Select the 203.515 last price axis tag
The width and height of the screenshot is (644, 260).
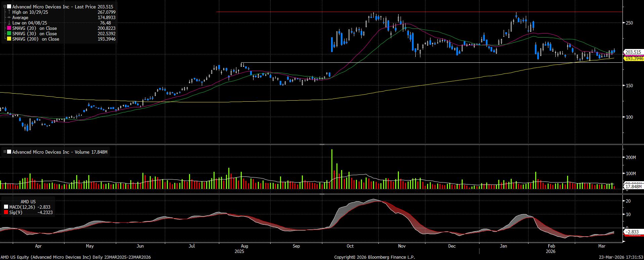(633, 52)
